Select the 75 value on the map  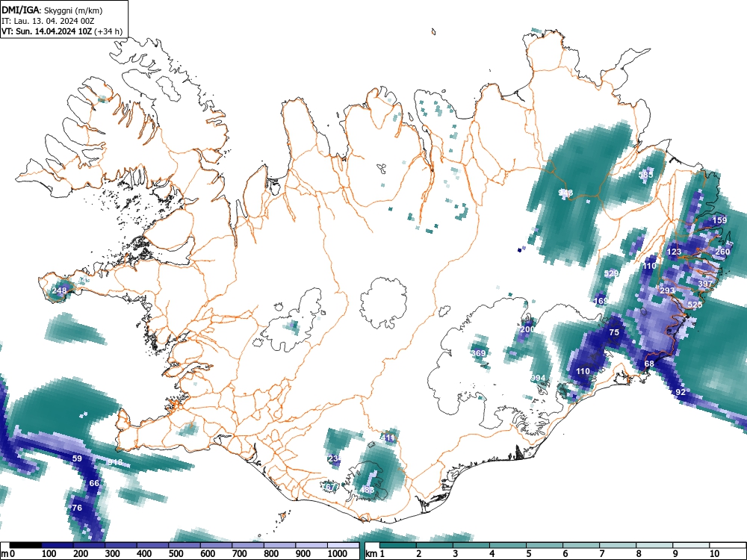(614, 332)
